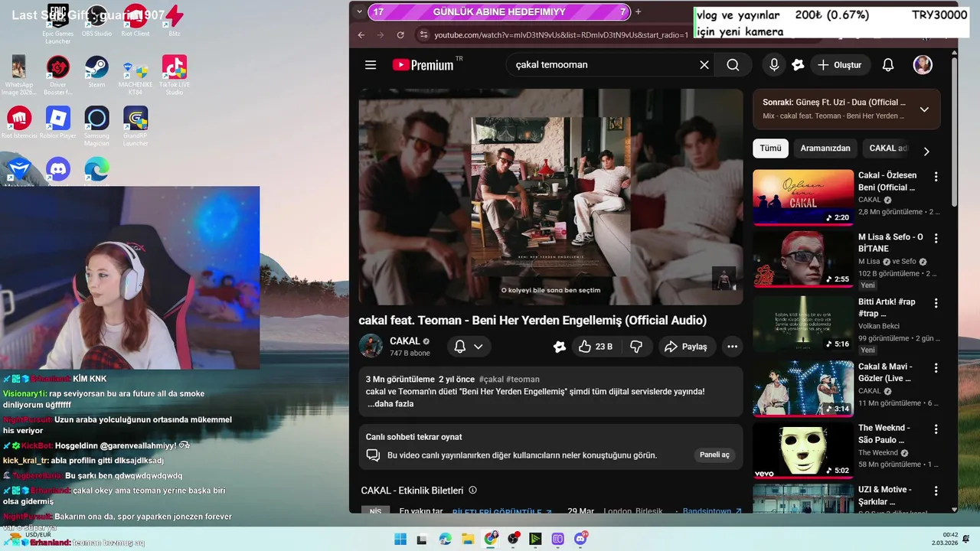Open Microsoft Edge desktop shortcut
This screenshot has height=551, width=980.
pos(96,171)
